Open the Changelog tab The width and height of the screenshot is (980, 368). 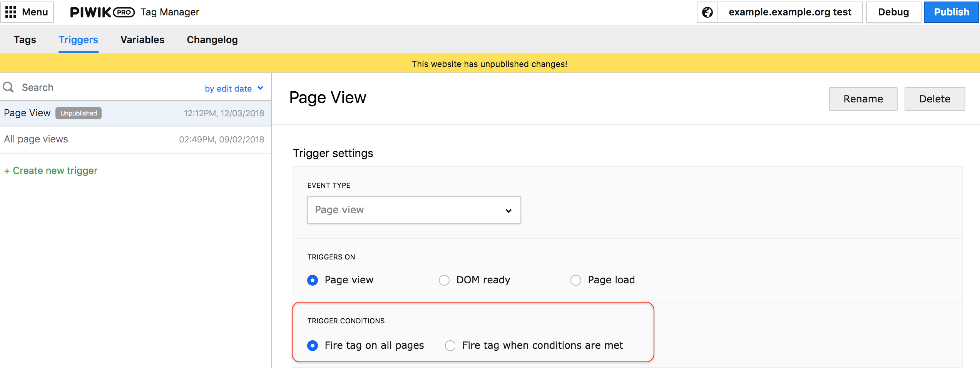212,40
